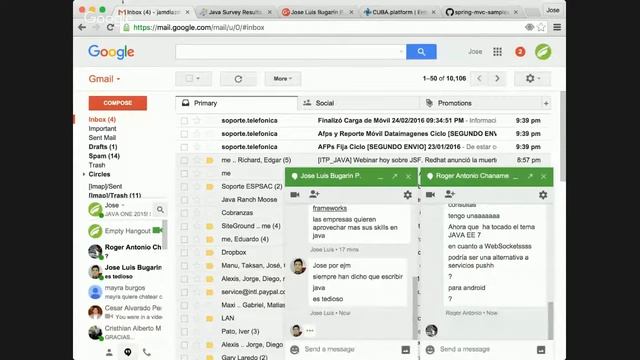
Task: Select the Cobranzas email checkbox
Action: pyautogui.click(x=184, y=213)
